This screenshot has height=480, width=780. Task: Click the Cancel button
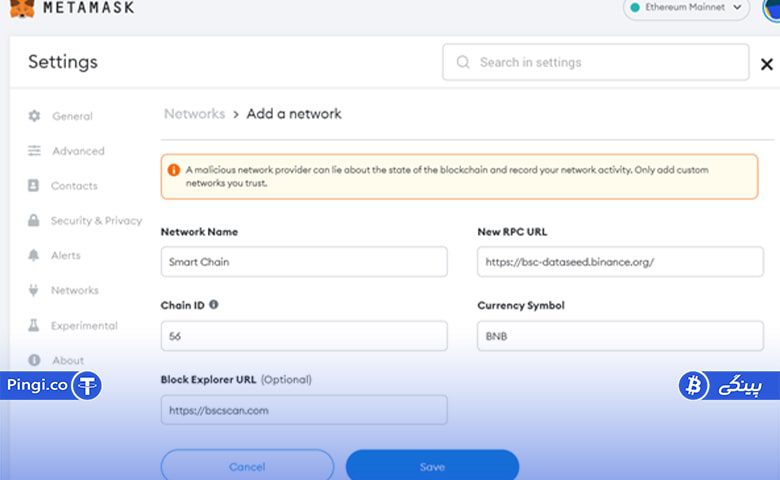247,466
